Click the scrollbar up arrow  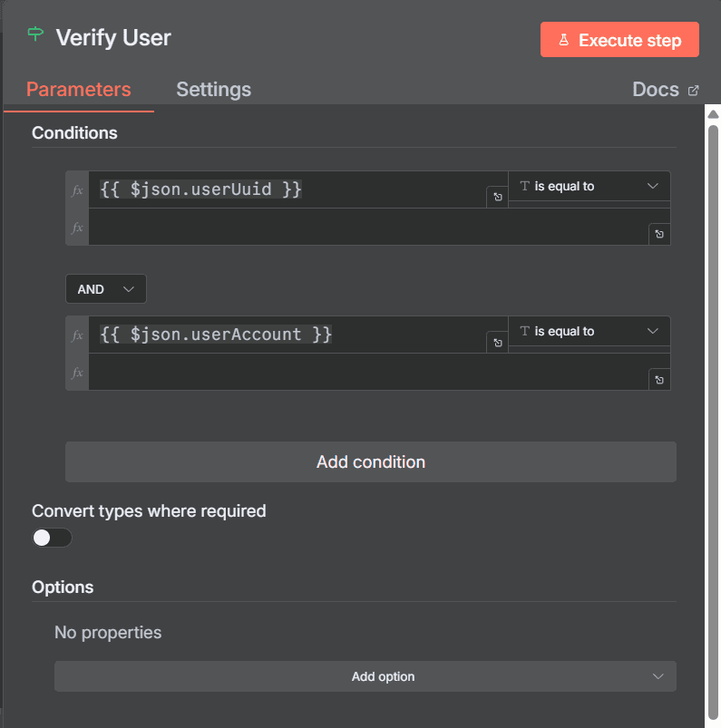pos(713,113)
